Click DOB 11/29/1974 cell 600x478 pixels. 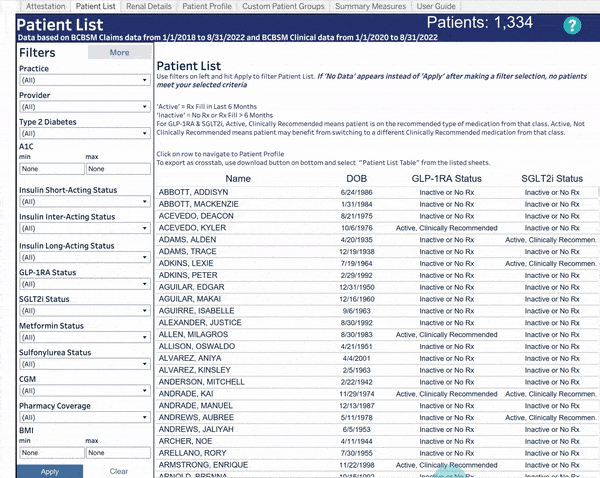pyautogui.click(x=357, y=394)
